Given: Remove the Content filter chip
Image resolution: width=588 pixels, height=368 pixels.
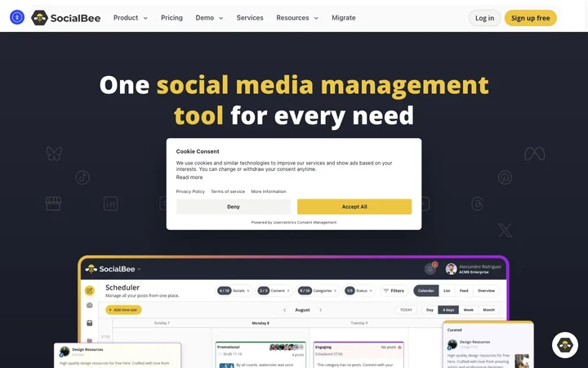Looking at the screenshot, I should [x=288, y=290].
